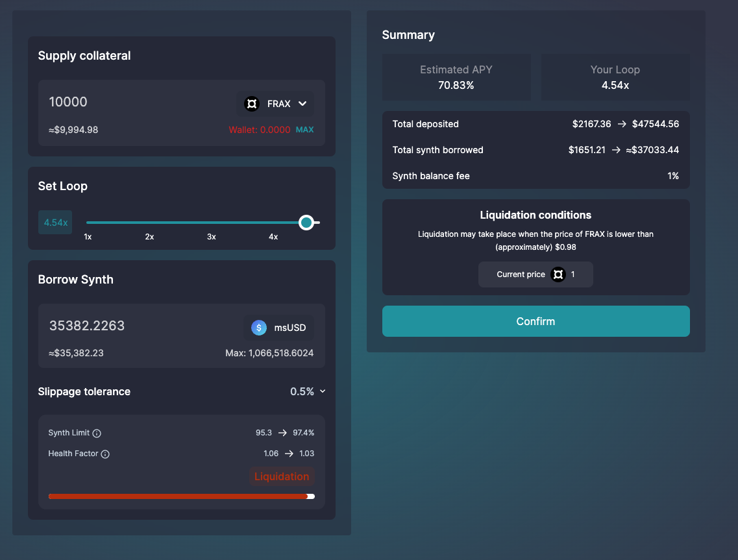Click MAX to use full wallet balance
The height and width of the screenshot is (560, 738).
click(304, 129)
